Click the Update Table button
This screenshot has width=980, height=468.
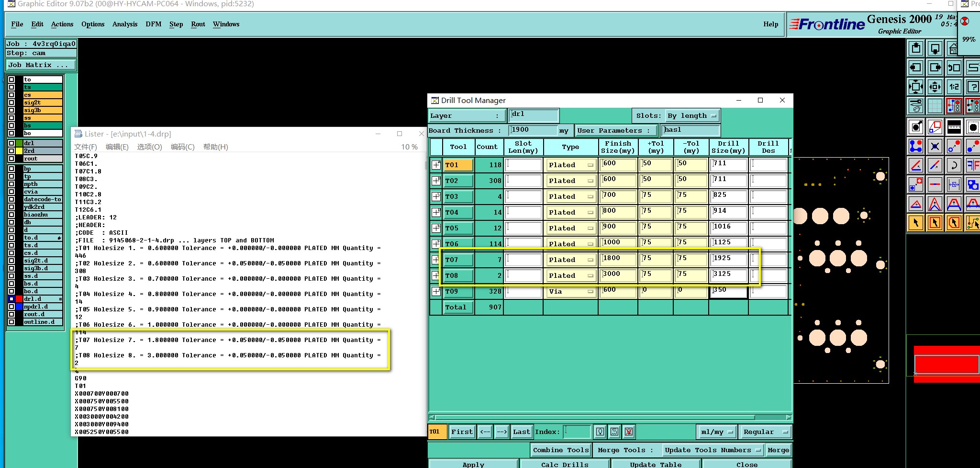click(656, 464)
